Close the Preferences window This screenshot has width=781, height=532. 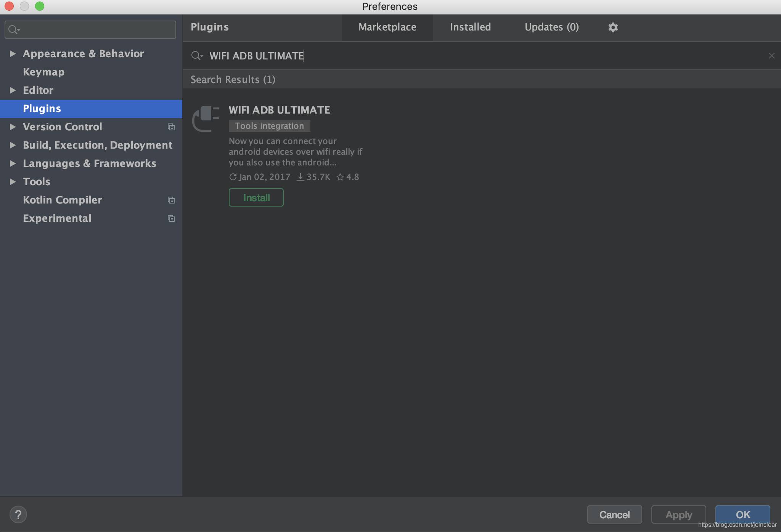pyautogui.click(x=9, y=6)
